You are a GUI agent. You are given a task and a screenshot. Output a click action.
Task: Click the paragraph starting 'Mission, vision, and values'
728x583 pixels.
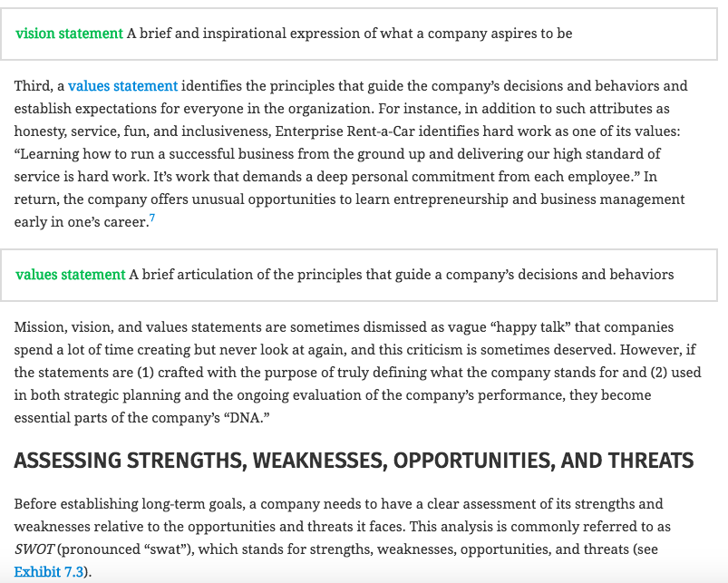tap(357, 373)
